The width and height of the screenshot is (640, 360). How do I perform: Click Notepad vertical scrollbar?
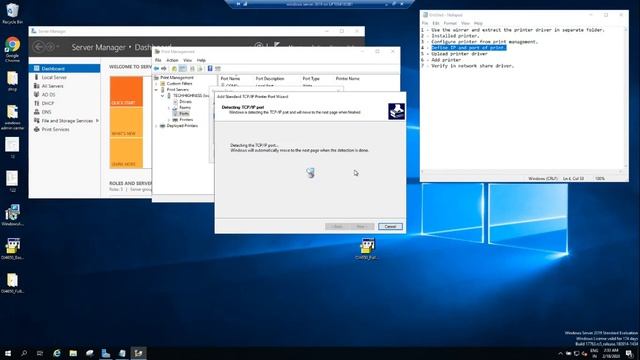click(x=626, y=98)
